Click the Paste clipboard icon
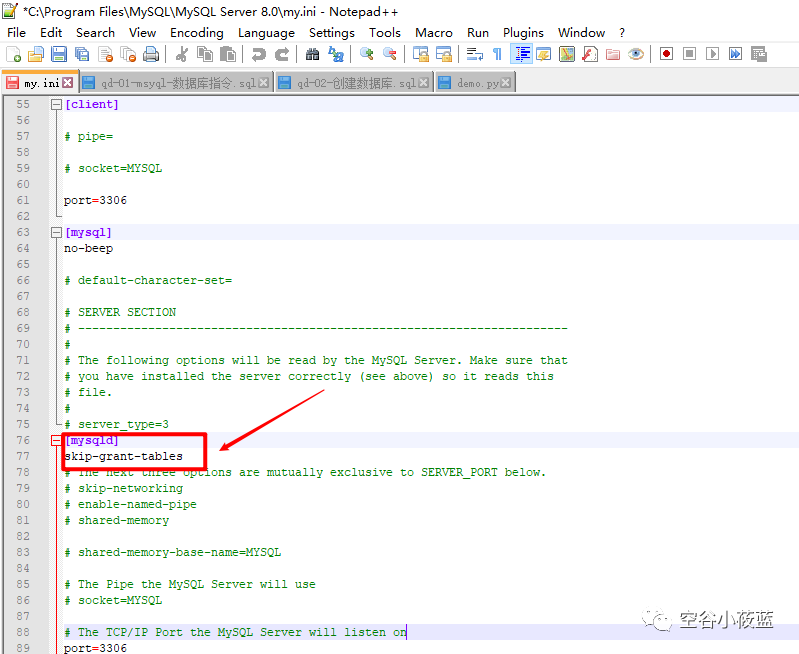 pos(228,54)
